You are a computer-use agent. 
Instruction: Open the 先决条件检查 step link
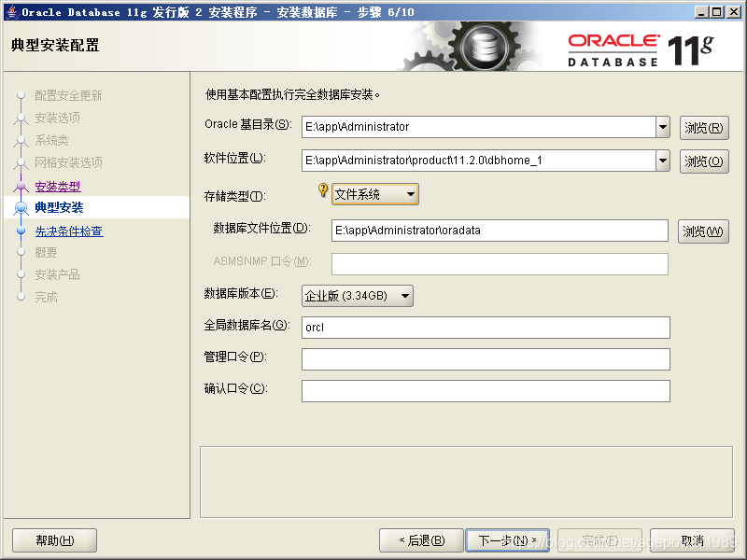[x=69, y=231]
